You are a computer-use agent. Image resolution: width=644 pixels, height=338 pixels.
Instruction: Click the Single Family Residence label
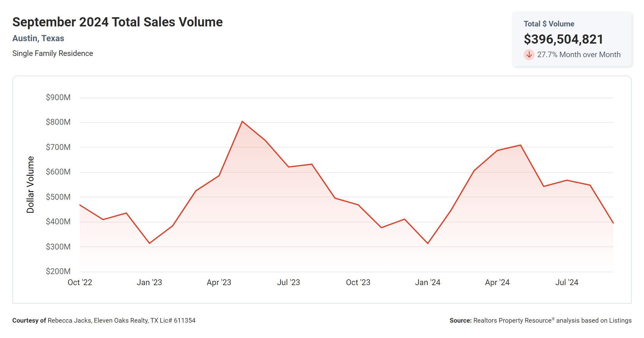pyautogui.click(x=53, y=53)
